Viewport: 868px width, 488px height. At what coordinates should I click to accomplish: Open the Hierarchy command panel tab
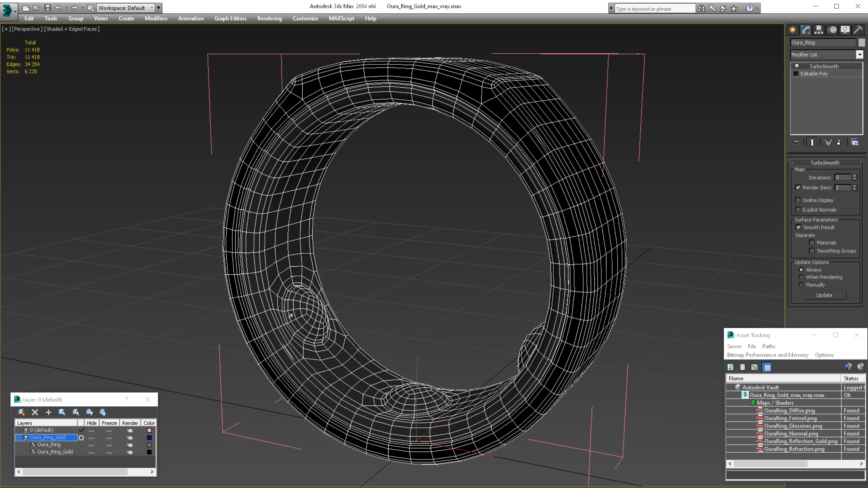[x=819, y=30]
